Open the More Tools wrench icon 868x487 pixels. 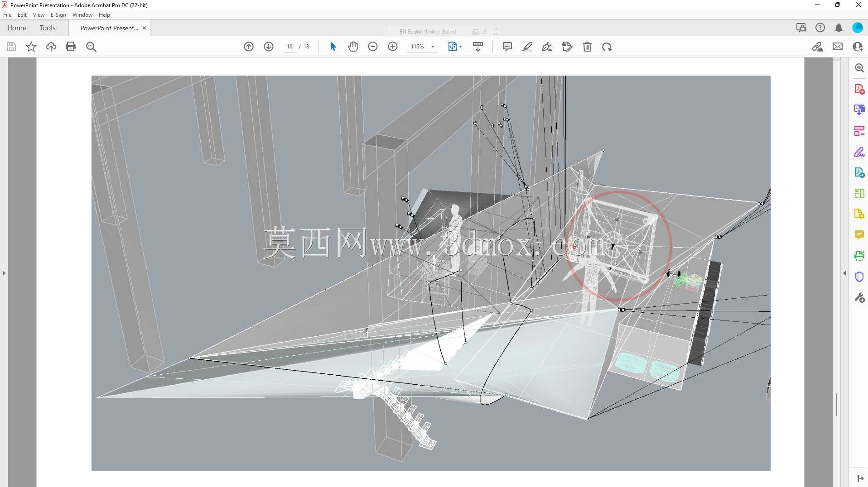coord(859,297)
